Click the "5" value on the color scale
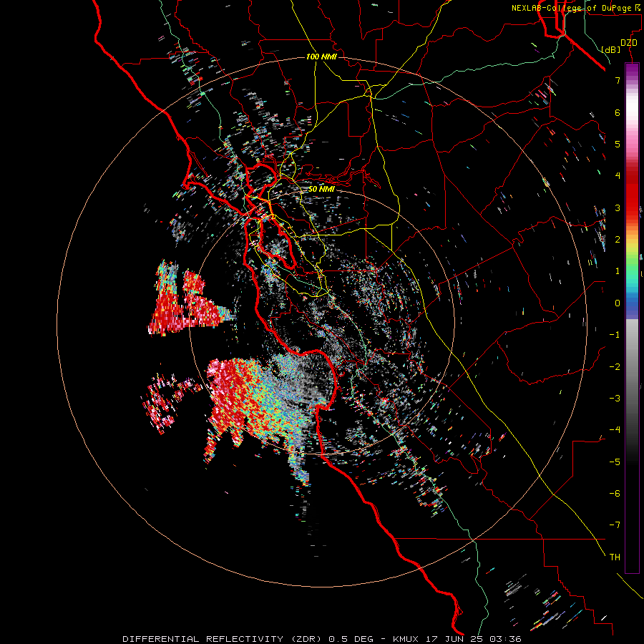The image size is (644, 644). click(618, 144)
